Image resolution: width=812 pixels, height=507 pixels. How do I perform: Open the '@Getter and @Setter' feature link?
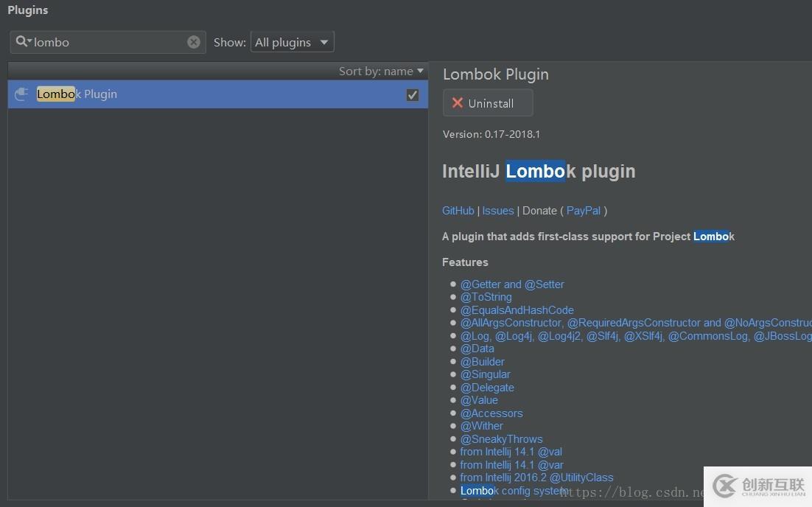[x=512, y=284]
